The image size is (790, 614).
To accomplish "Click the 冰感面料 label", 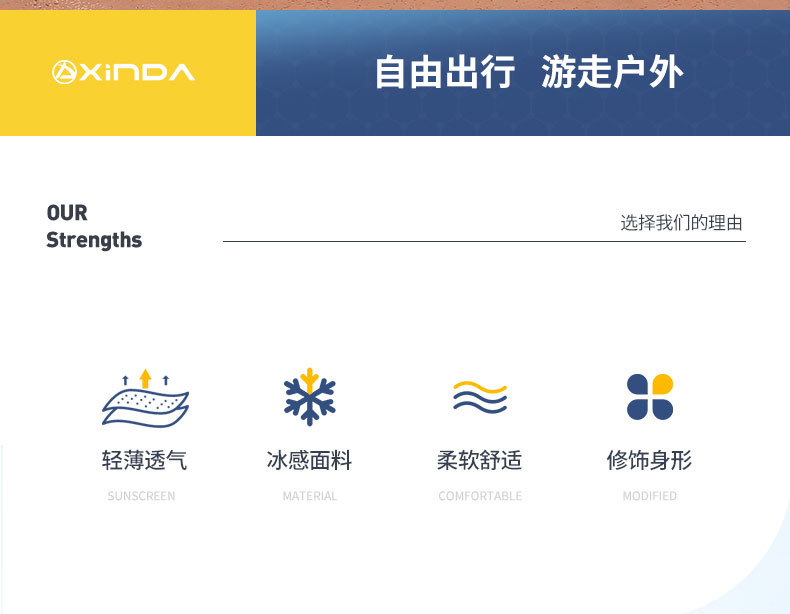I will tap(310, 460).
